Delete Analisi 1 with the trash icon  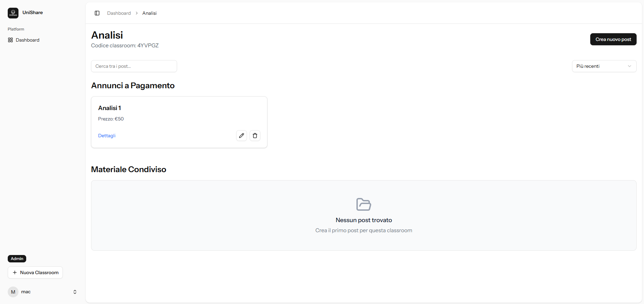pos(255,136)
